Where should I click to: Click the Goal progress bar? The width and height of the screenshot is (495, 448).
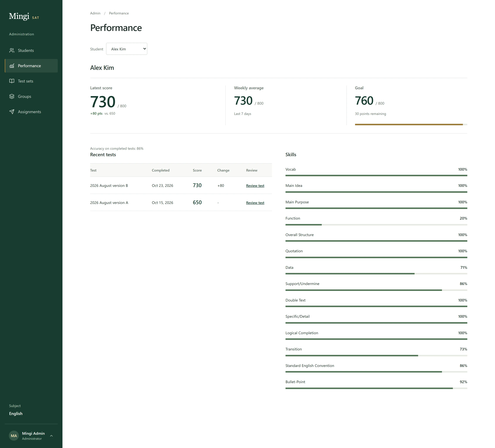point(411,125)
